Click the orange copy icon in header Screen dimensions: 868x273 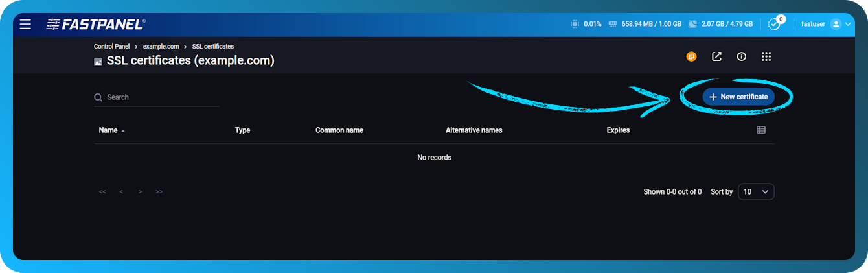tap(691, 56)
